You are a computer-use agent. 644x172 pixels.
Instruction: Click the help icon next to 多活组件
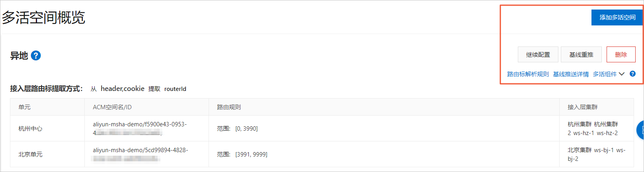tap(632, 74)
